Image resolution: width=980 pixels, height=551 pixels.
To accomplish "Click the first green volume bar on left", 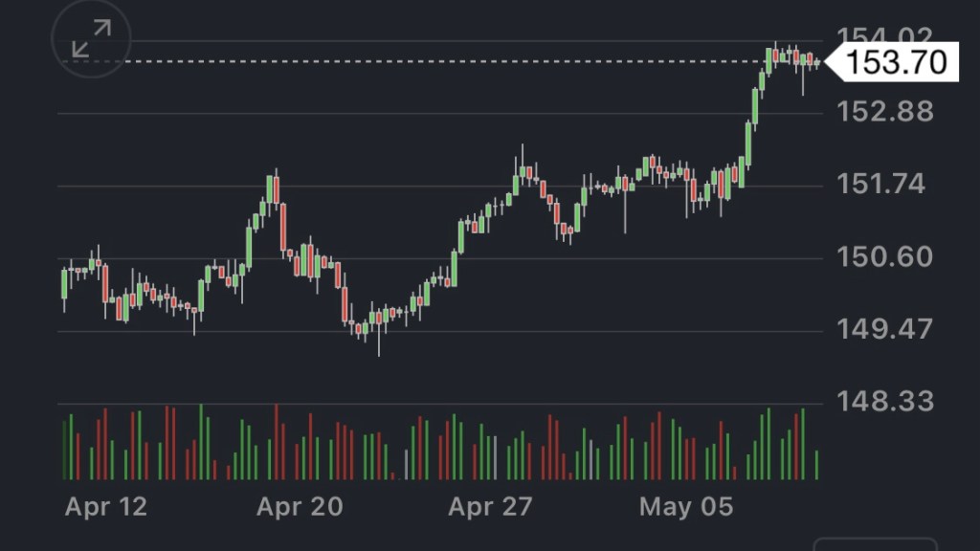I will coord(64,450).
